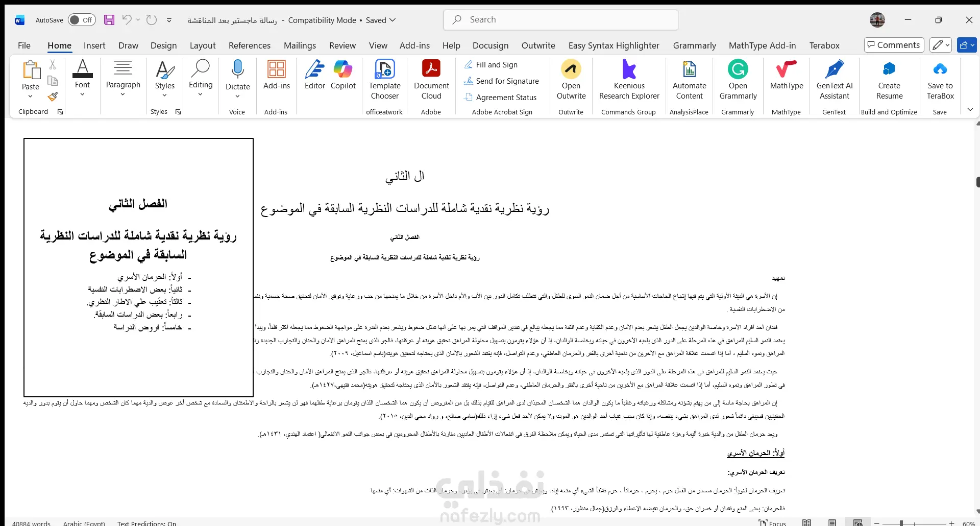Viewport: 980px width, 526px height.
Task: Click Open Outwrite icon
Action: 571,69
